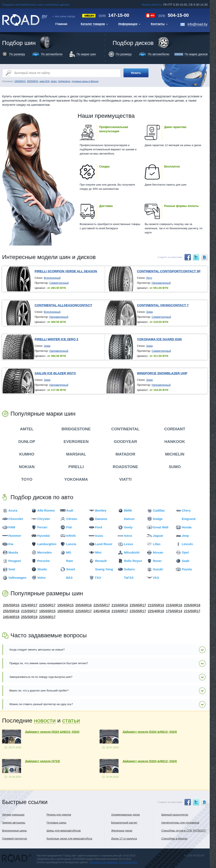Open the Информация dropdown menu
Screen dimensions: 216x868
(129, 24)
